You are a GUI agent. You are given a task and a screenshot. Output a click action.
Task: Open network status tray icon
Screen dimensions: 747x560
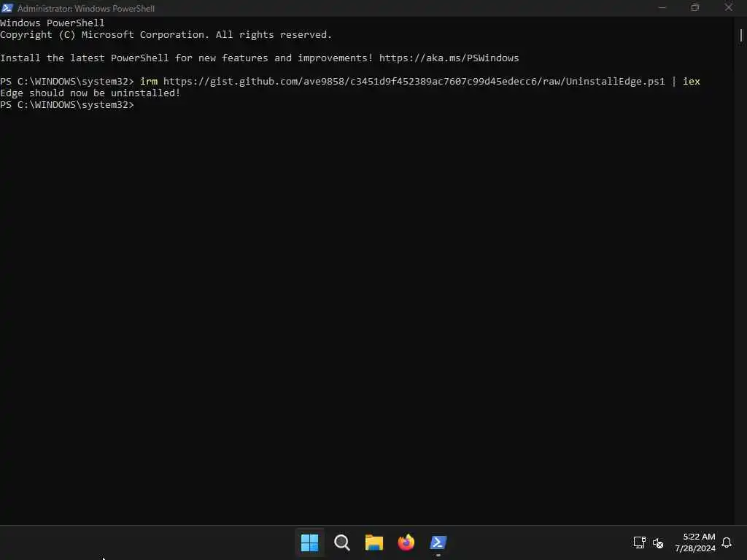(x=639, y=542)
